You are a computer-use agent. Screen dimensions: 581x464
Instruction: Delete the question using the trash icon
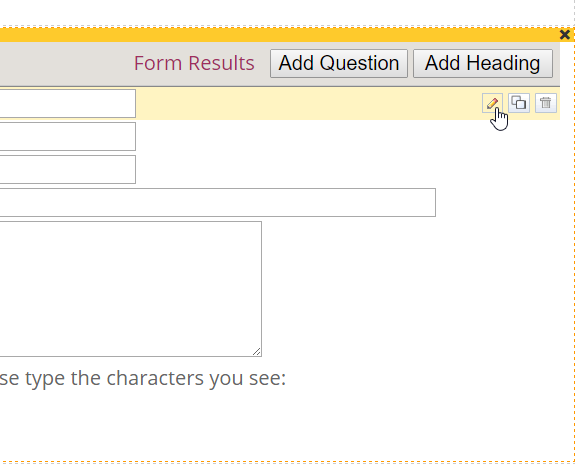(x=545, y=103)
